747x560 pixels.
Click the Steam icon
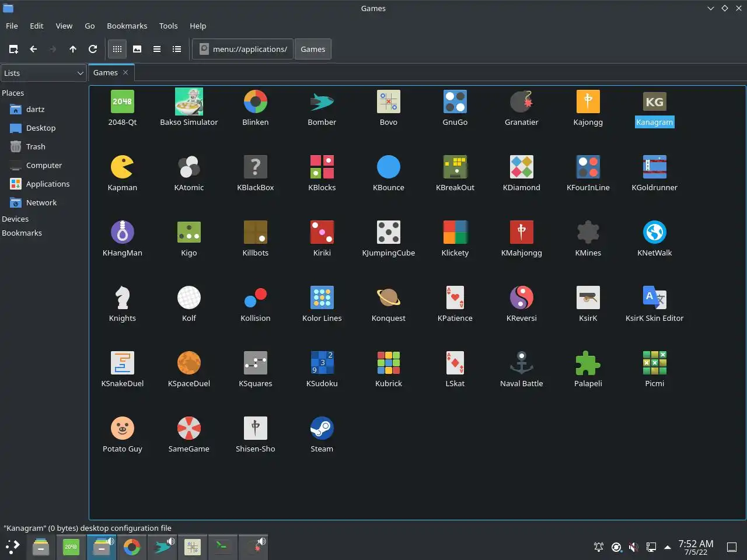(x=322, y=428)
